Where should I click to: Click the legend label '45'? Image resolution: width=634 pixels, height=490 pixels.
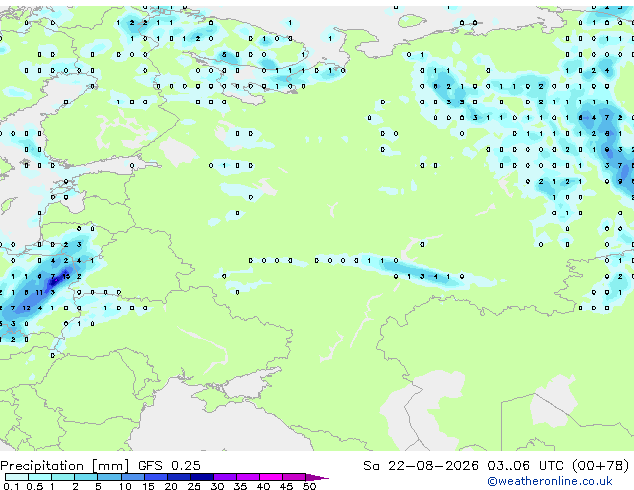(286, 486)
